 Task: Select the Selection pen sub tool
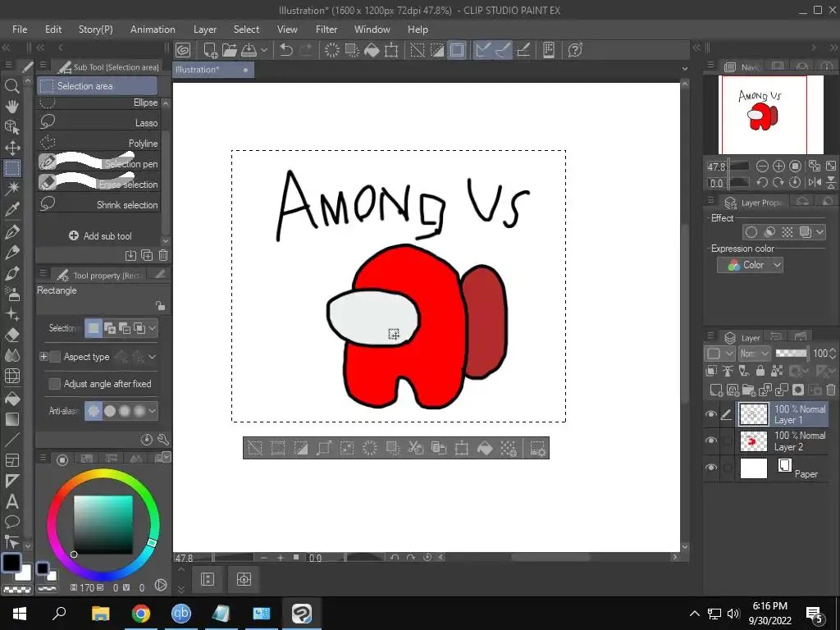(98, 163)
